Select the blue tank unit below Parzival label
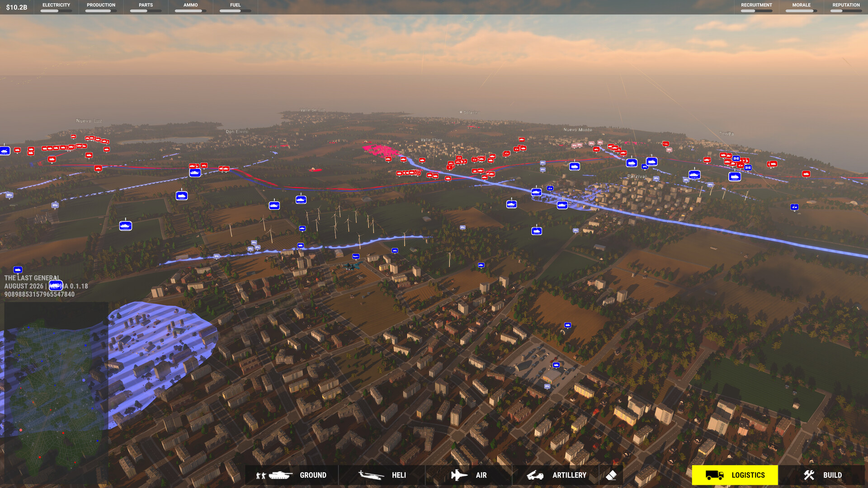 pos(562,205)
